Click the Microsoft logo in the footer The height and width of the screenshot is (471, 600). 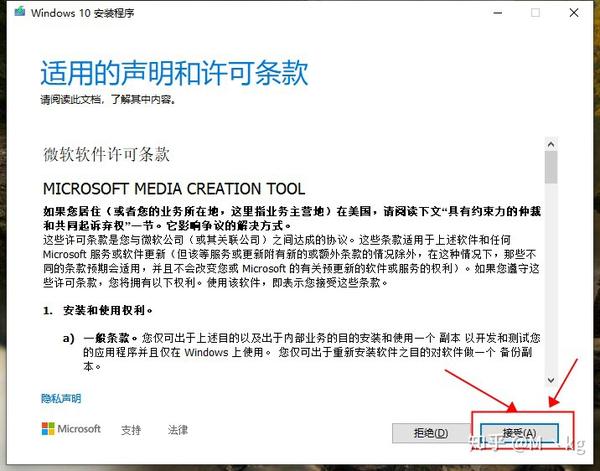point(71,429)
